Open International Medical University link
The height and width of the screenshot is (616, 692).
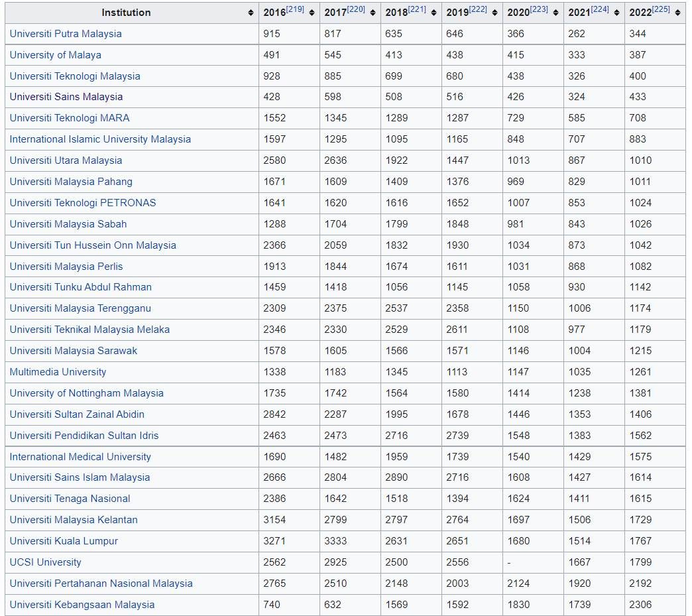[80, 457]
